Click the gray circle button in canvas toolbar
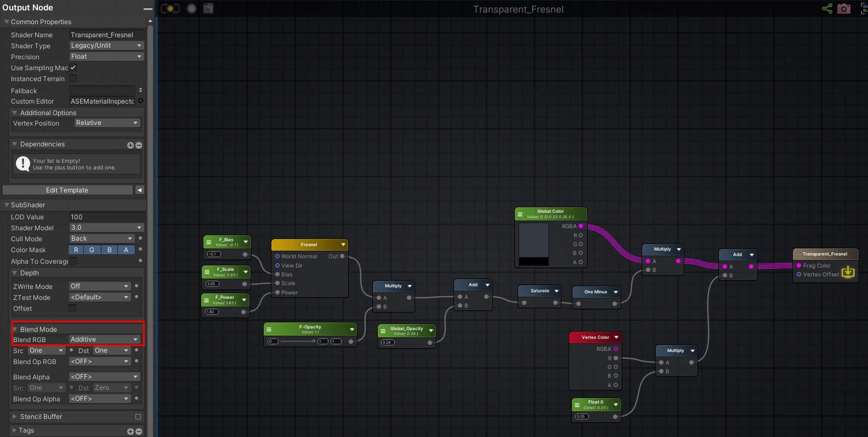This screenshot has height=437, width=868. tap(191, 9)
